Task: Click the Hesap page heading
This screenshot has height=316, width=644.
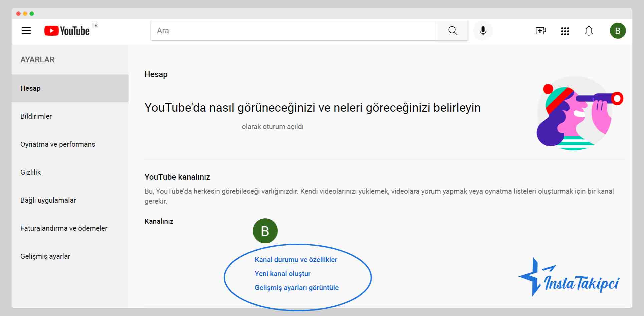Action: point(156,74)
